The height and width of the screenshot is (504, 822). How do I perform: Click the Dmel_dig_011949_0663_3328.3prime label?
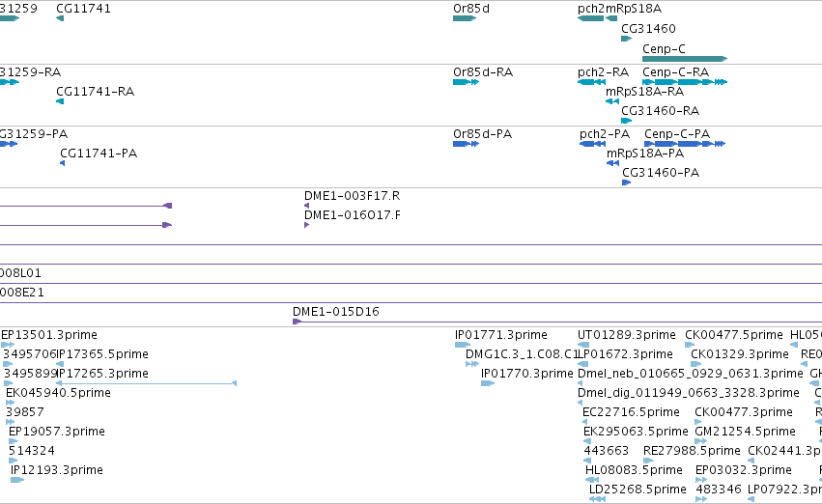(689, 392)
